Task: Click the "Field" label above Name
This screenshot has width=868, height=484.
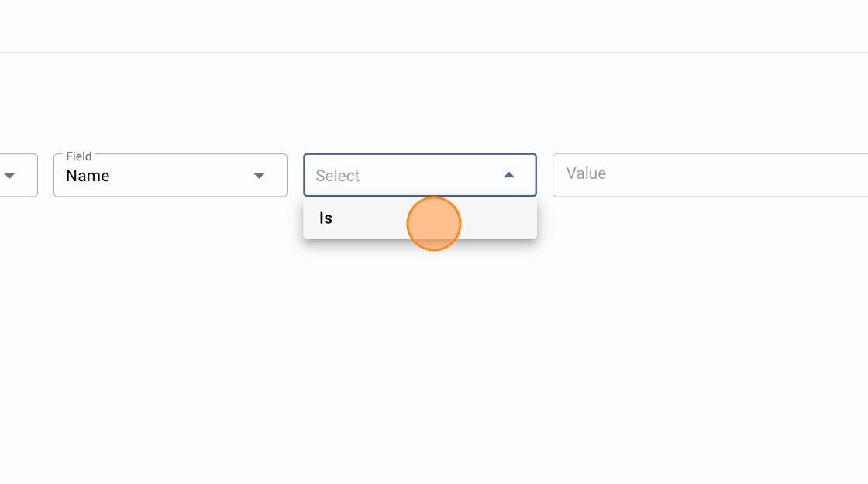Action: click(x=79, y=156)
